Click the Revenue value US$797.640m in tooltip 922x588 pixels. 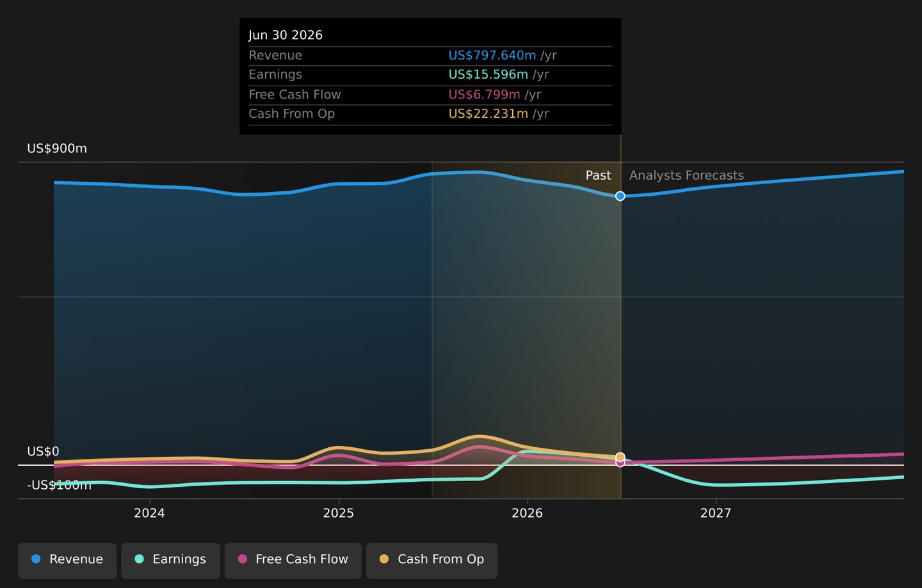coord(492,56)
